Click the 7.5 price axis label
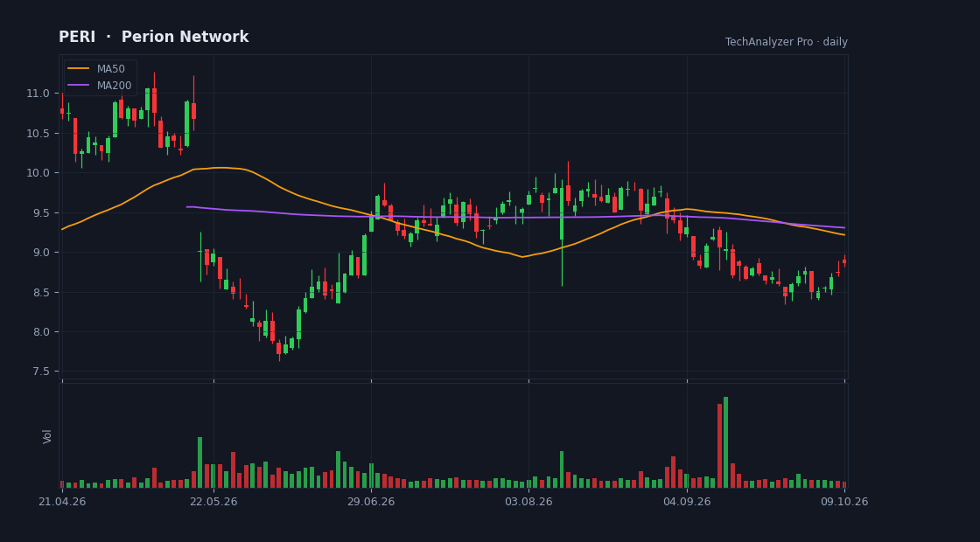 (40, 372)
